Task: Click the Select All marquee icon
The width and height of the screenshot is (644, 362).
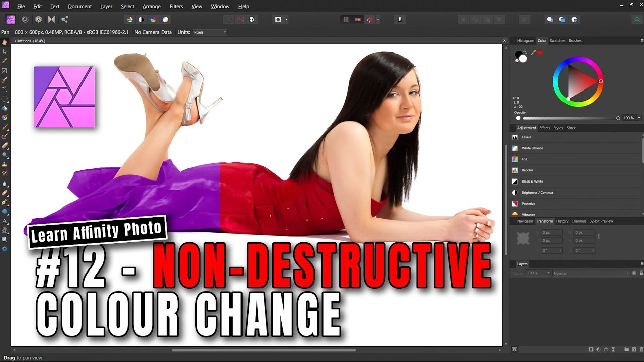Action: (228, 20)
